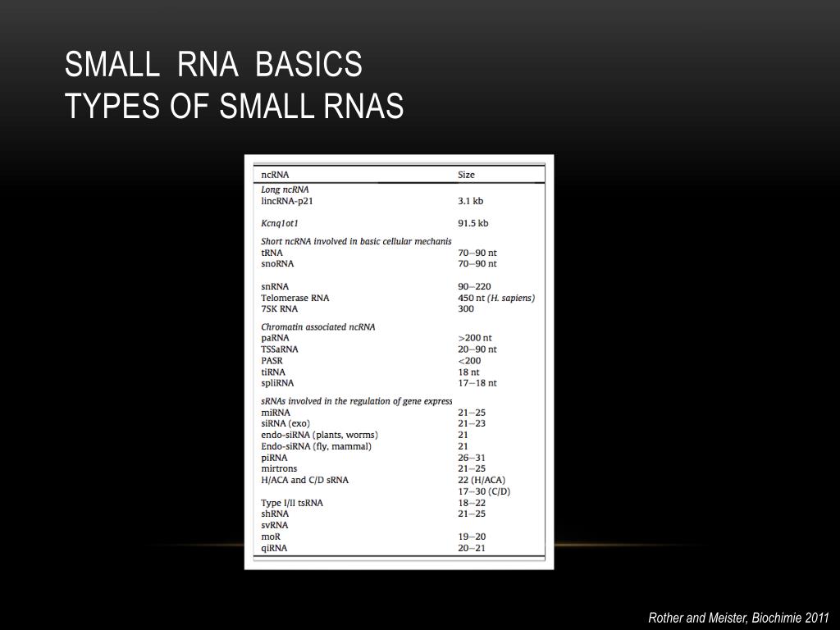
Task: Click the 'Short ncRNA involved in basic cellular mechanis' heading
Action: coord(356,242)
